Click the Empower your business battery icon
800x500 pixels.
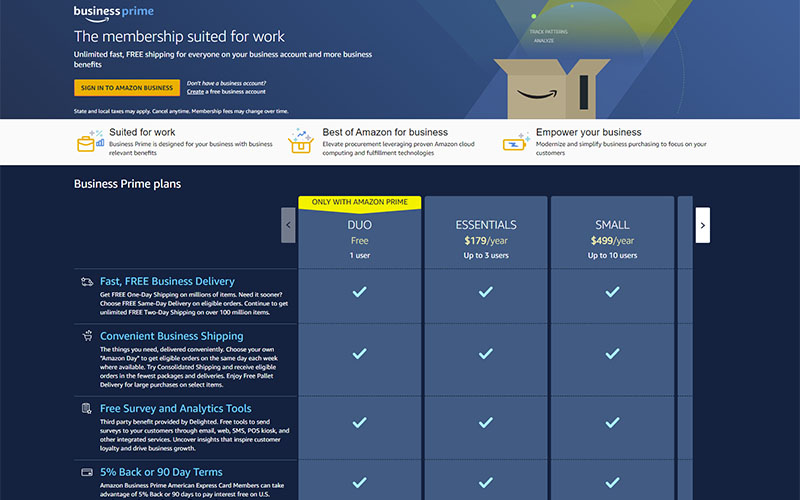pyautogui.click(x=516, y=143)
